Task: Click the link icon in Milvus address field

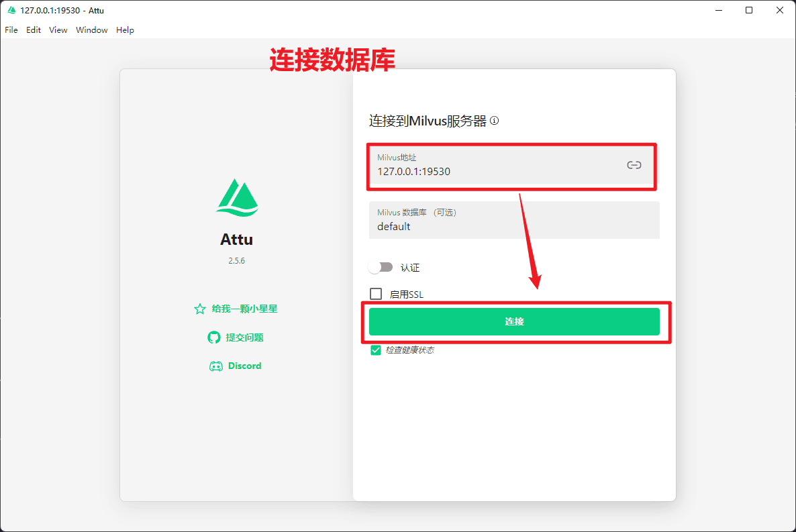Action: click(634, 165)
